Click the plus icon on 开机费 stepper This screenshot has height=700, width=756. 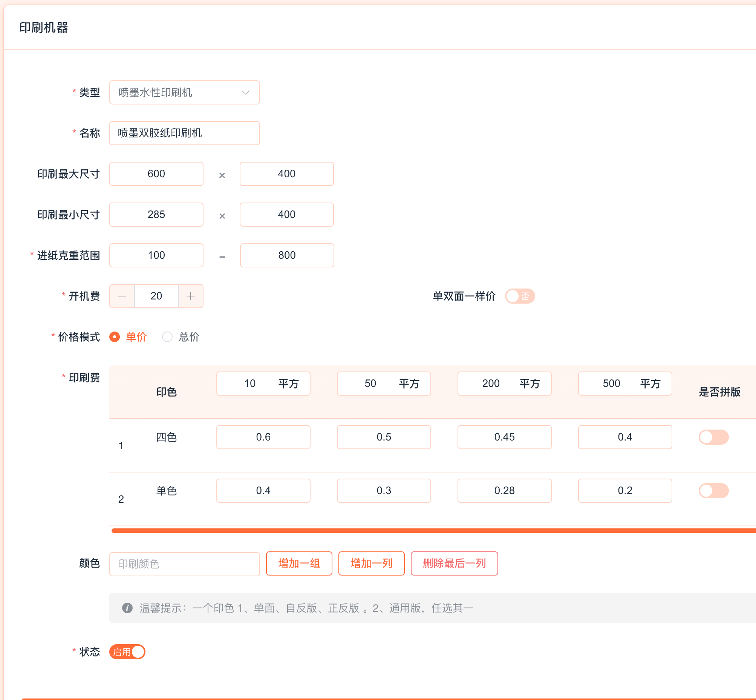tap(190, 296)
